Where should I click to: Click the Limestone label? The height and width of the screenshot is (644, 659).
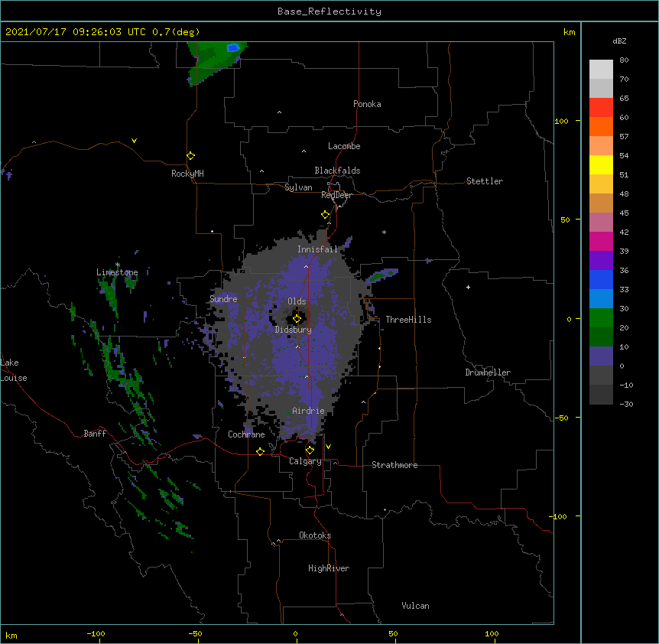[x=117, y=272]
